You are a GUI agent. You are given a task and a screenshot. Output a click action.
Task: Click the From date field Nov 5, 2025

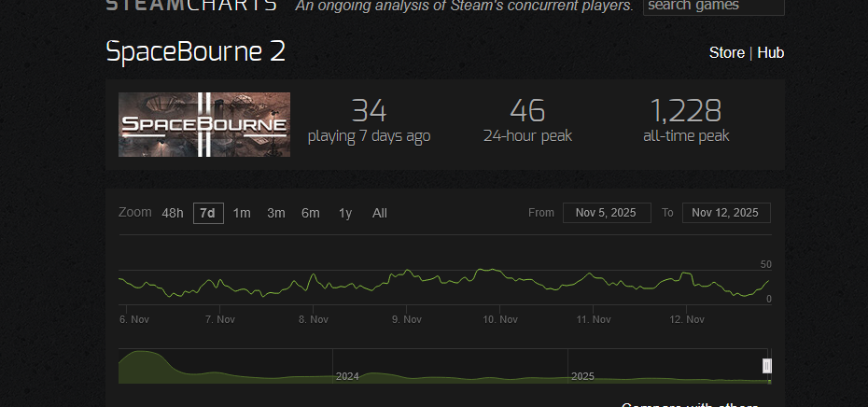(607, 213)
